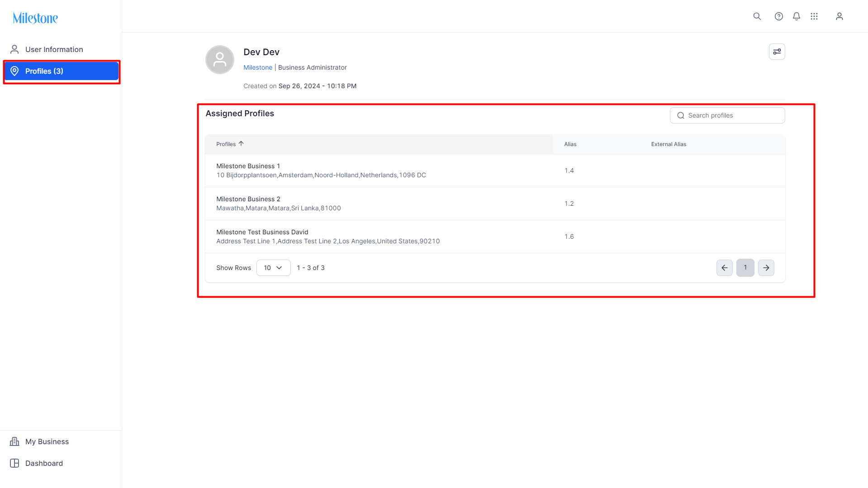Click the Amsterdam address text
The image size is (868, 488).
321,175
